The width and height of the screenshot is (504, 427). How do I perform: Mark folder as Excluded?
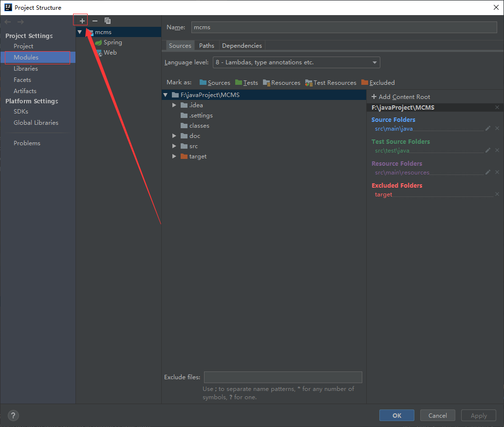click(x=378, y=83)
